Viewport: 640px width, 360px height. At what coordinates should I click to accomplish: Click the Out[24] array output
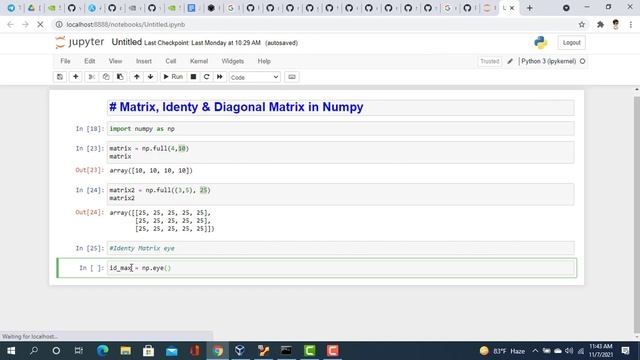point(162,221)
